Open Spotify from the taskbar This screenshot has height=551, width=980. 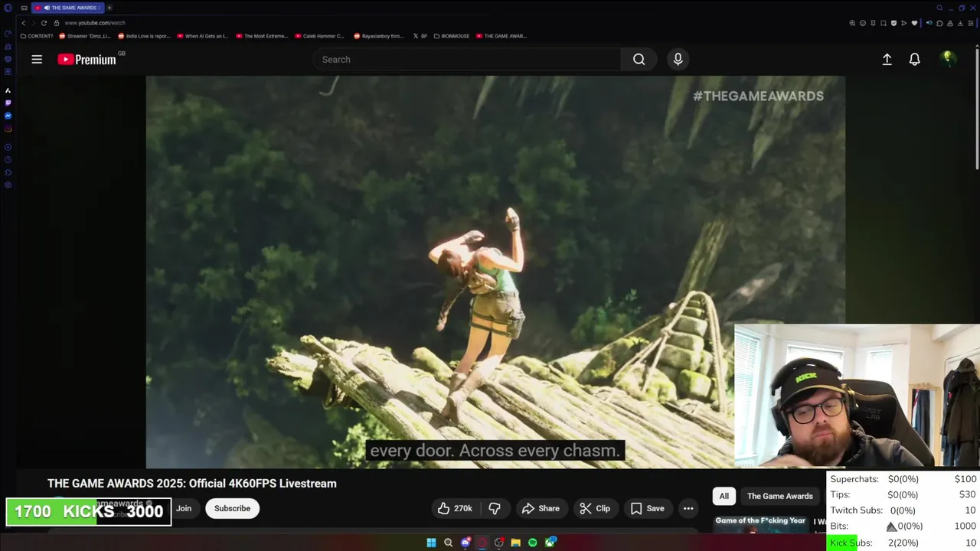(x=532, y=543)
